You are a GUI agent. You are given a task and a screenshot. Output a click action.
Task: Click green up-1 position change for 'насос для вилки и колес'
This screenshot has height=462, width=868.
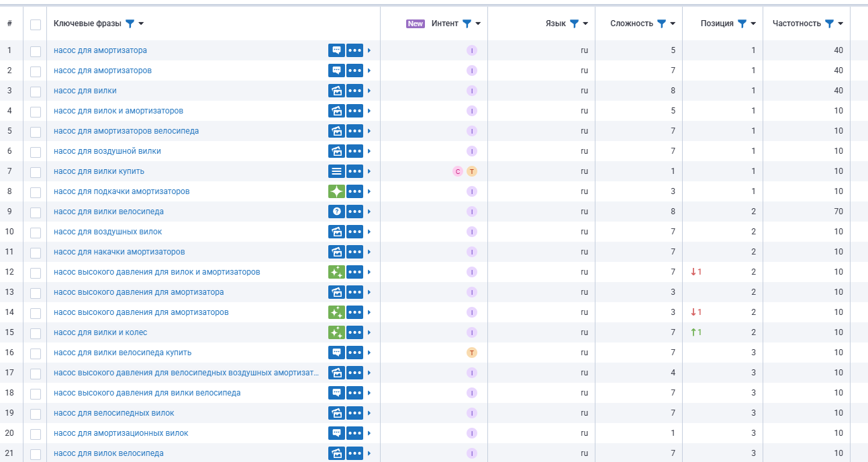tap(696, 332)
